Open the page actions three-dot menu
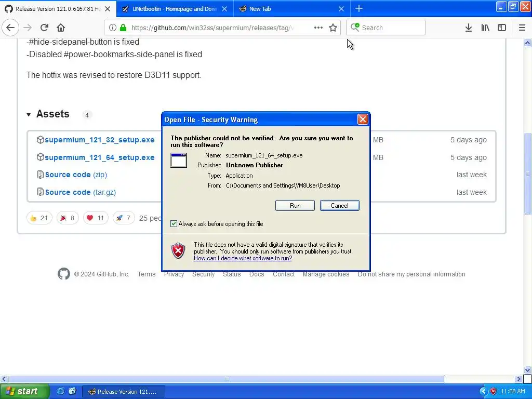532x399 pixels. pos(318,28)
